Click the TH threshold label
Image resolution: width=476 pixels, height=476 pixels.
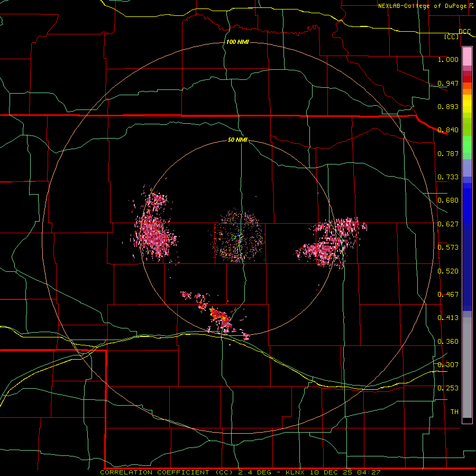pos(454,412)
